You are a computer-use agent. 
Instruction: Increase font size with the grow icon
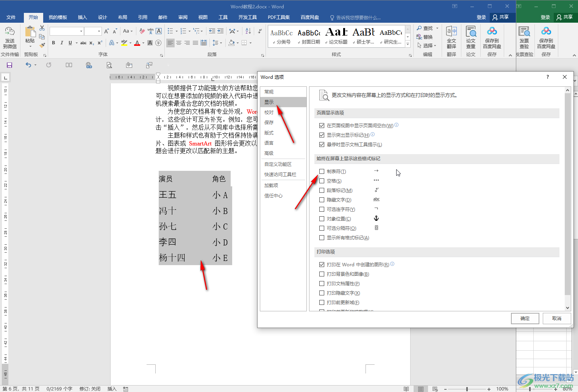[x=106, y=31]
